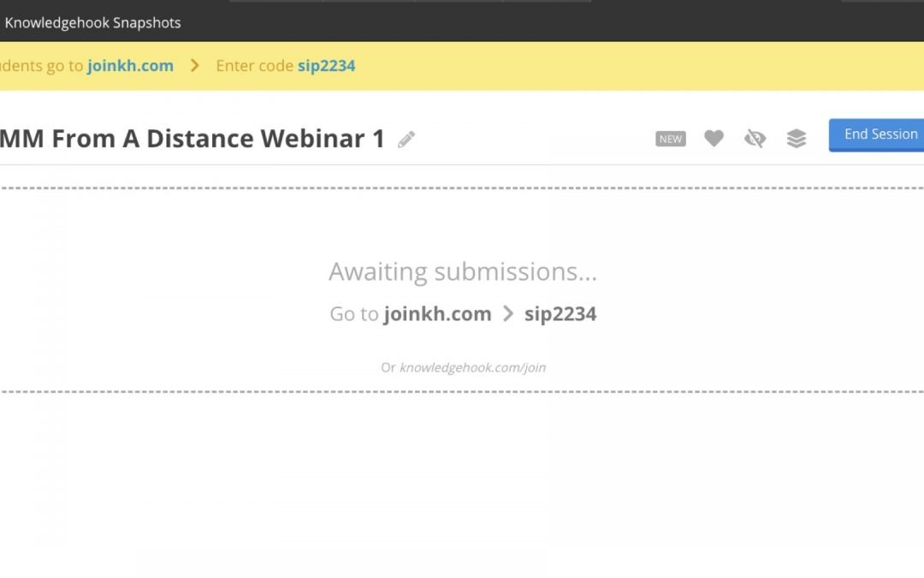Screen dimensions: 924x578
Task: Click the 'Awaiting submissions...' message
Action: pyautogui.click(x=463, y=271)
